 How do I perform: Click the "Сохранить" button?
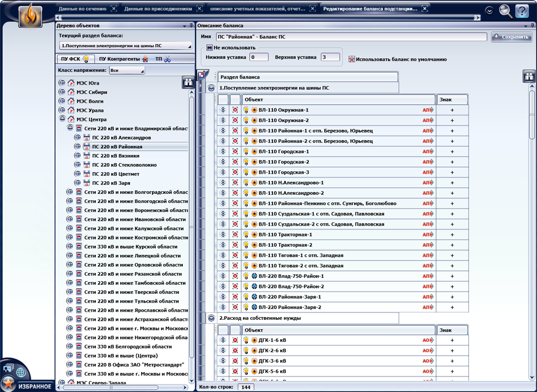pos(511,37)
